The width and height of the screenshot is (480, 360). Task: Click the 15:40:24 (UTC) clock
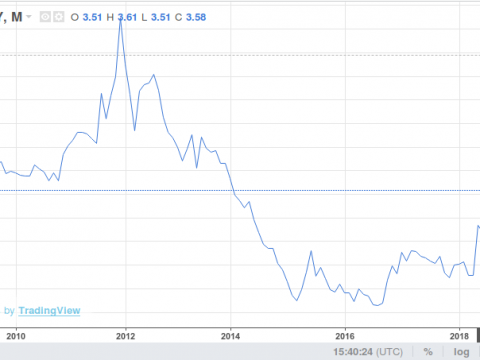pyautogui.click(x=368, y=352)
